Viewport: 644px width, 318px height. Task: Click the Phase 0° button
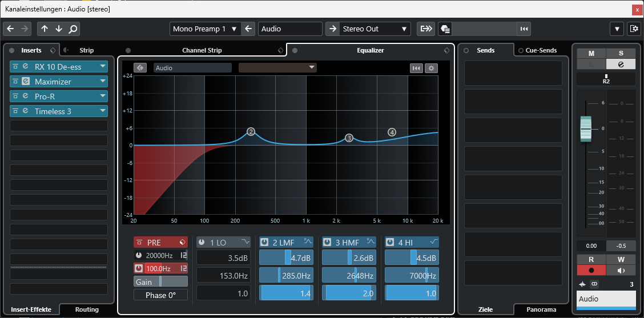(x=160, y=295)
